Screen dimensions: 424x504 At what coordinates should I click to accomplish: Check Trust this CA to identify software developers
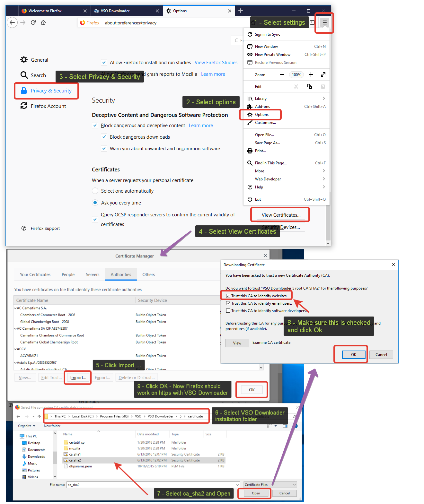click(x=228, y=311)
